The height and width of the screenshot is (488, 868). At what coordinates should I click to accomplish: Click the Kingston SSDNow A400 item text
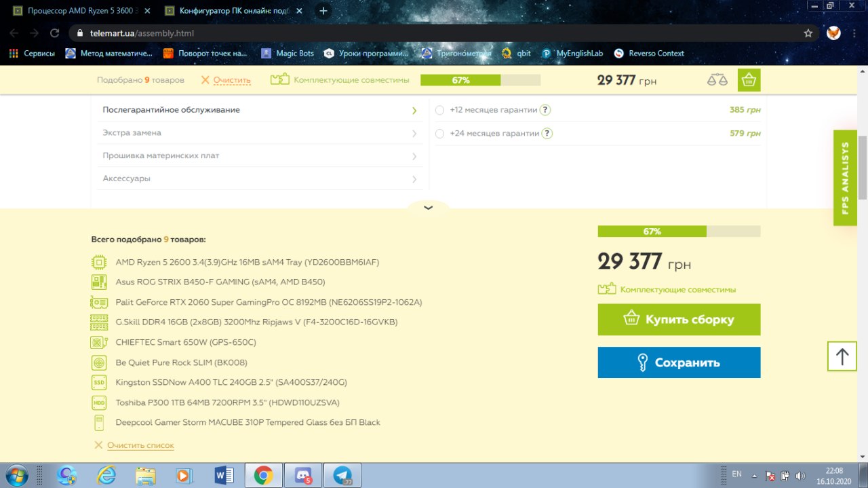(231, 382)
